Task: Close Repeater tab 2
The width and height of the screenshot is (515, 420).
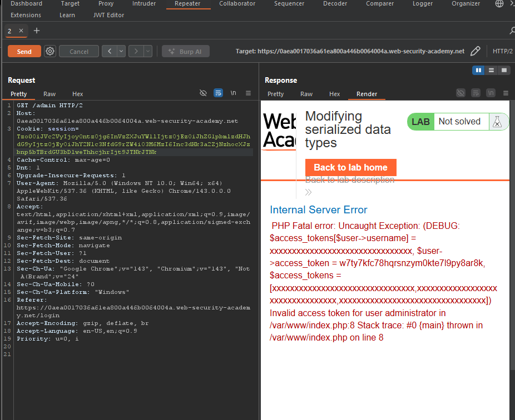Action: click(21, 31)
